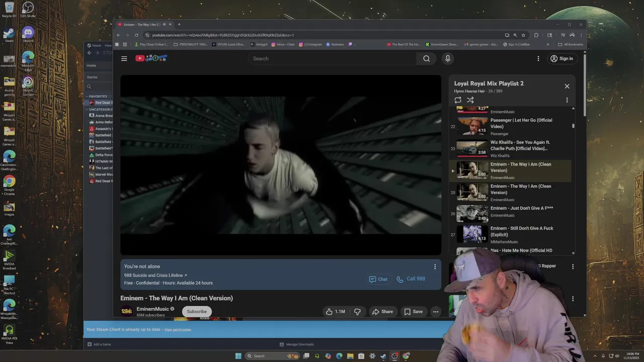
Task: Click the EminemMusic channel avatar
Action: [x=127, y=311]
